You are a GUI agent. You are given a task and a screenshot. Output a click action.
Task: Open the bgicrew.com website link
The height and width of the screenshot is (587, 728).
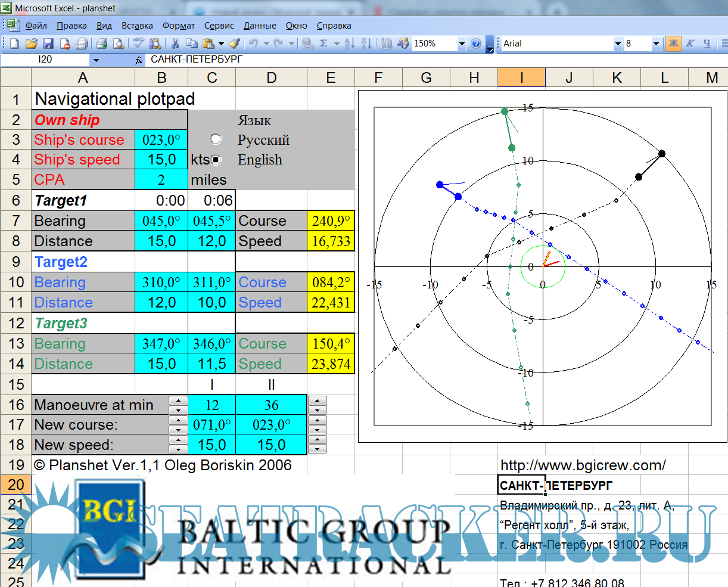(583, 465)
